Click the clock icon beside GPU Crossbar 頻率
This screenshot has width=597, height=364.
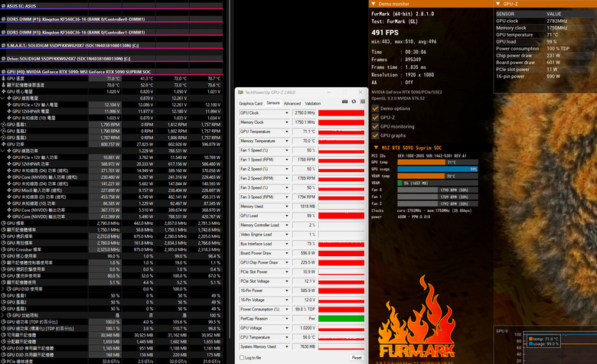(x=3, y=249)
